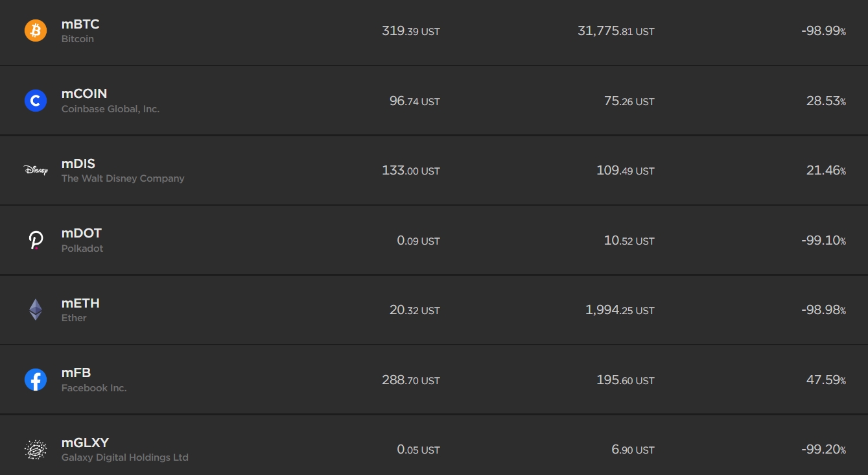Open the mGLXY asset name
868x475 pixels.
85,443
